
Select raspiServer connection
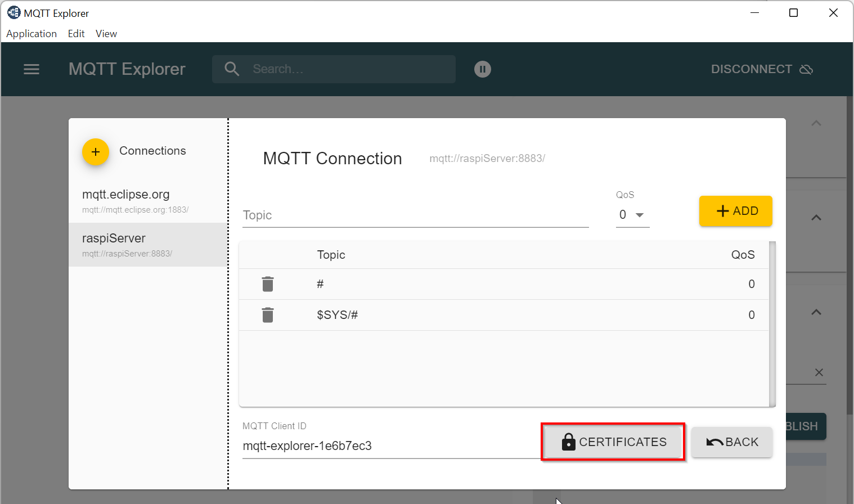[148, 245]
